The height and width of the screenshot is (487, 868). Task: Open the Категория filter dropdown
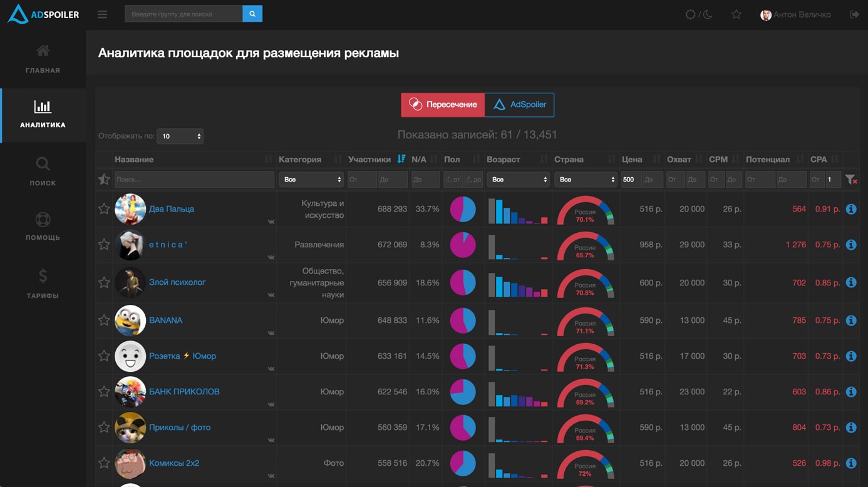coord(311,180)
